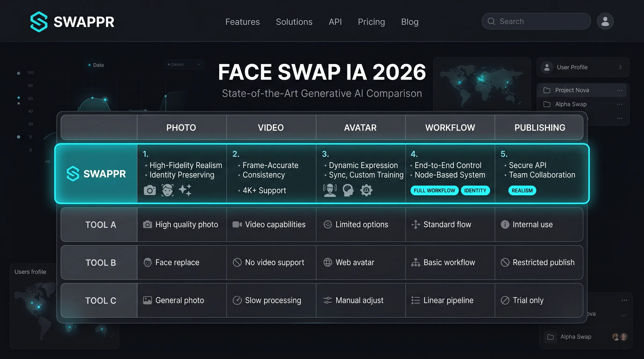Screen dimensions: 644x359
Task: Click the timer icon beside Slow processing
Action: [237, 300]
